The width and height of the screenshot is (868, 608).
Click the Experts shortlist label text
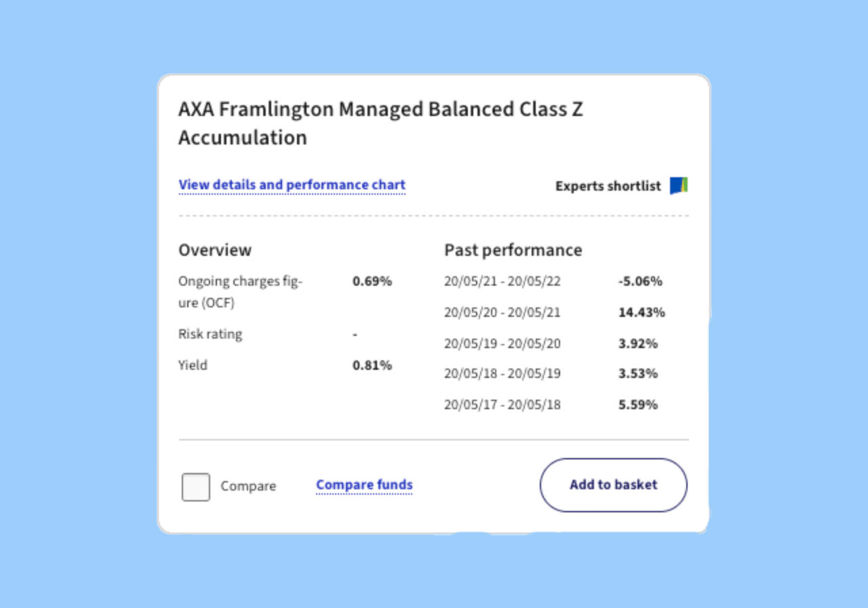pyautogui.click(x=608, y=186)
